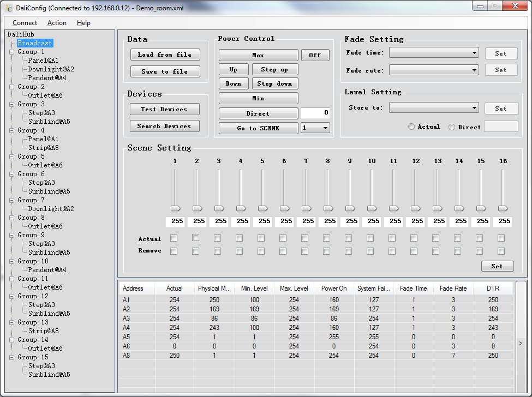Check the Actual checkbox for scene 11
The width and height of the screenshot is (532, 397).
[x=392, y=238]
